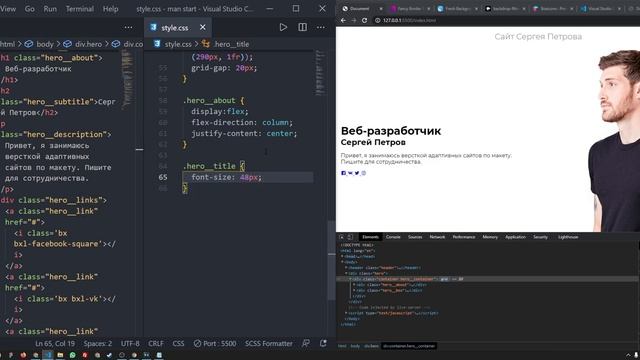Viewport: 640px width, 360px height.
Task: Click CRLF end-of-line status item
Action: coord(156,344)
